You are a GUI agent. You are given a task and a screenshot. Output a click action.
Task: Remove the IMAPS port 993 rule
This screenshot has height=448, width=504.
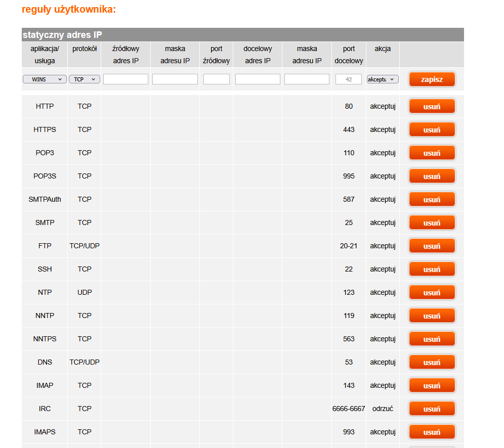tap(432, 432)
